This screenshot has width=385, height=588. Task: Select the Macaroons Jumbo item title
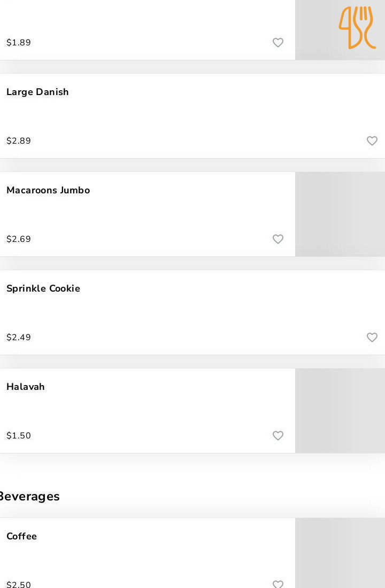(48, 190)
